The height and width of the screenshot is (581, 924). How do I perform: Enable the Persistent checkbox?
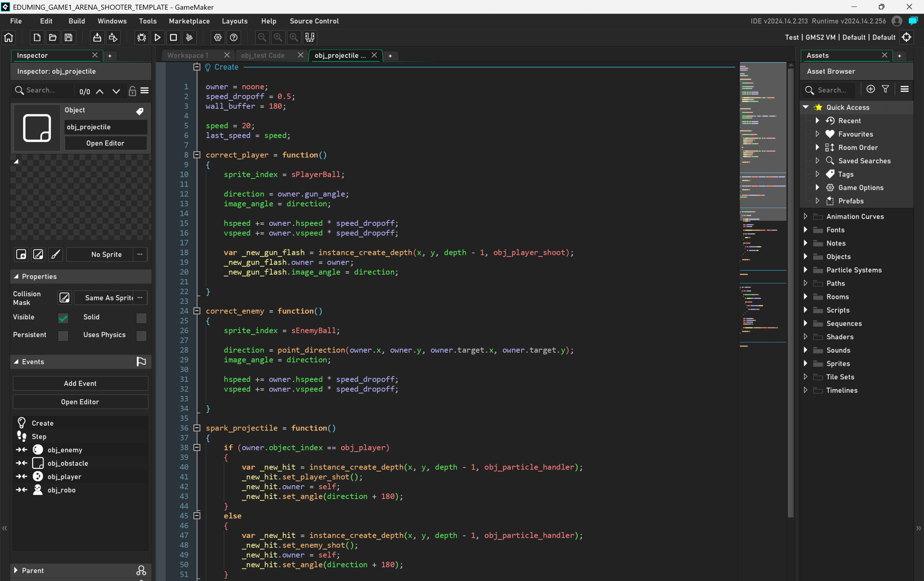tap(63, 336)
